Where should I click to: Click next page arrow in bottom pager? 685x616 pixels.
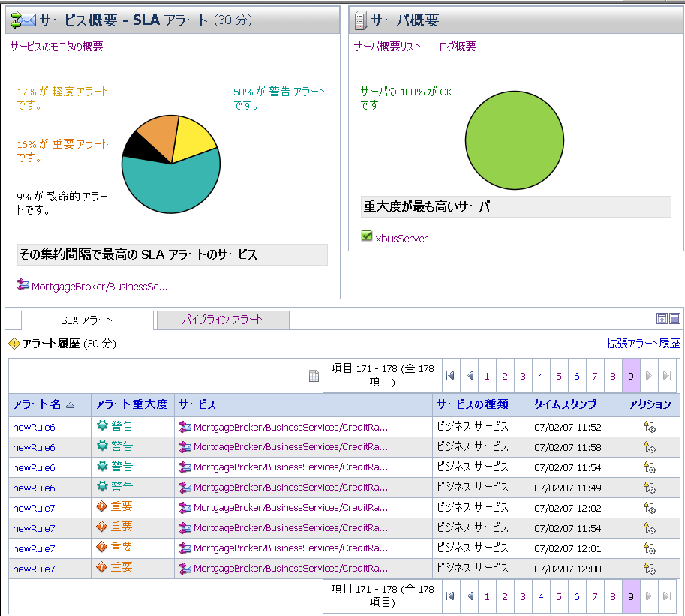pyautogui.click(x=649, y=596)
